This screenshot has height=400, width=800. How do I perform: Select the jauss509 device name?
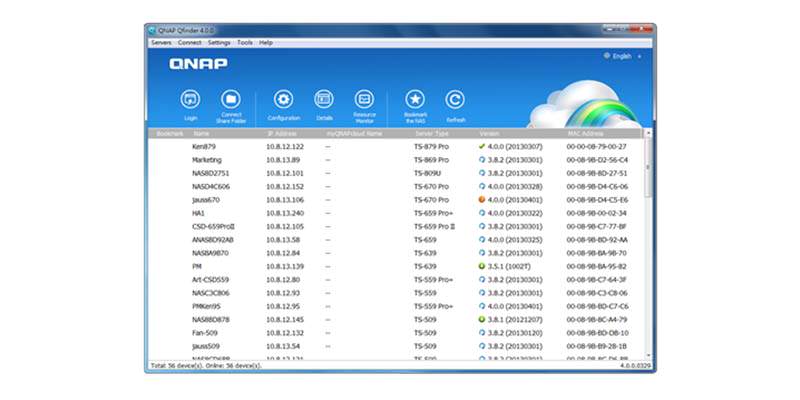click(x=206, y=346)
